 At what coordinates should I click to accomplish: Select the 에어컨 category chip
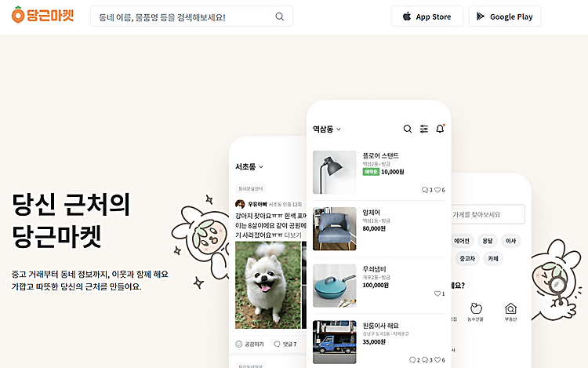click(x=462, y=241)
